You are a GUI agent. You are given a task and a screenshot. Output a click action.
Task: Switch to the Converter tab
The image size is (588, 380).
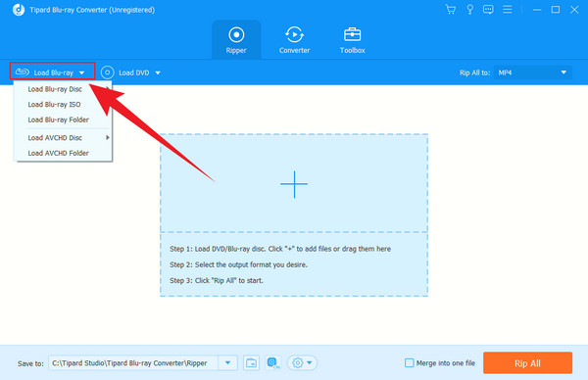[294, 40]
